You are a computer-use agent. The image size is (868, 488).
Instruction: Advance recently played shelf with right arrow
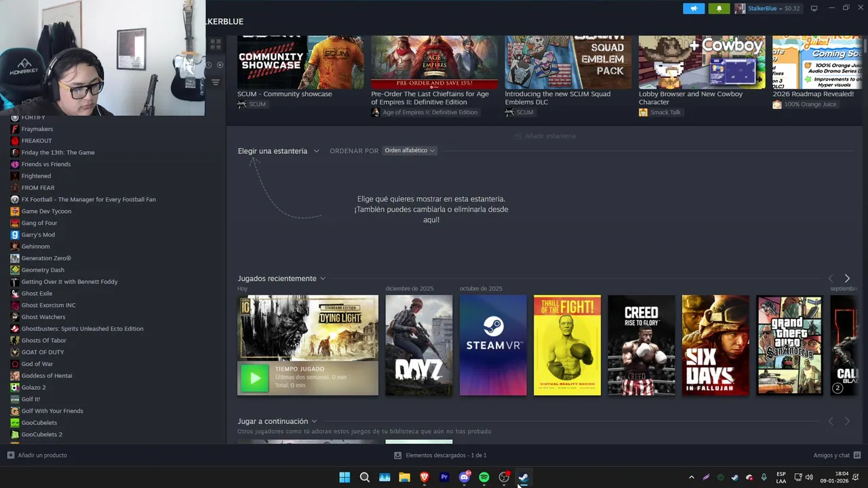847,279
